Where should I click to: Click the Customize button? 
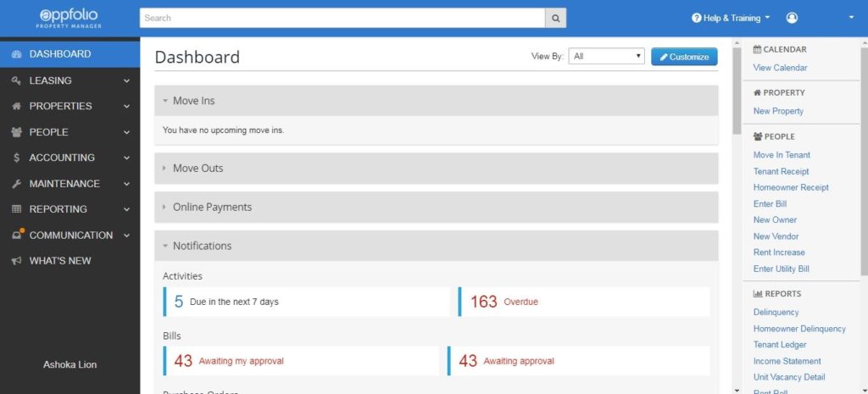click(x=684, y=57)
